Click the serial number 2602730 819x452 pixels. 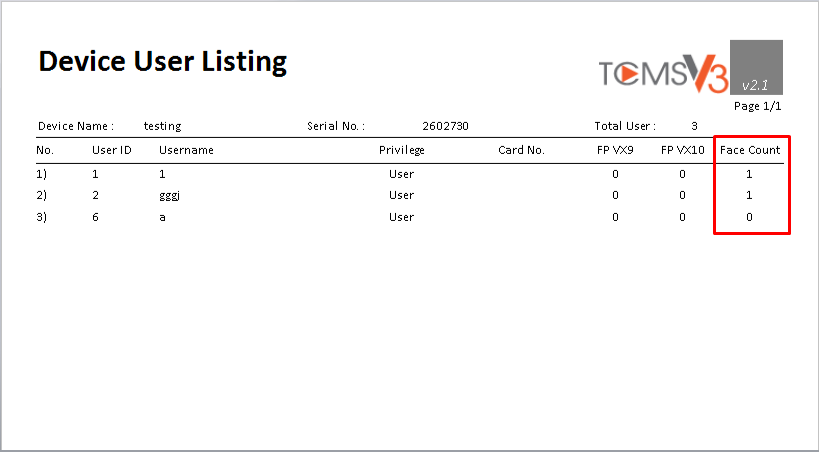pyautogui.click(x=446, y=126)
